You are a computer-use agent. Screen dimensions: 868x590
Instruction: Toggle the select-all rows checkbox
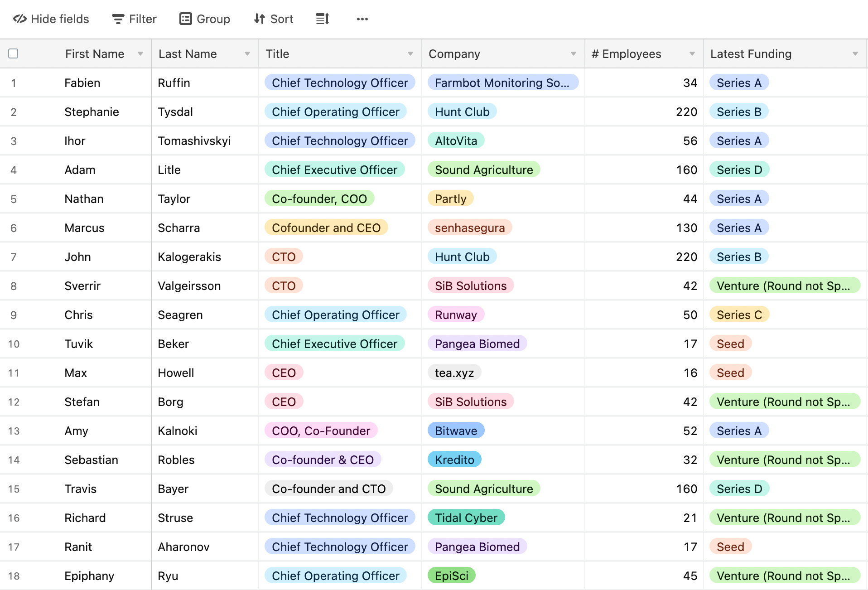tap(14, 53)
